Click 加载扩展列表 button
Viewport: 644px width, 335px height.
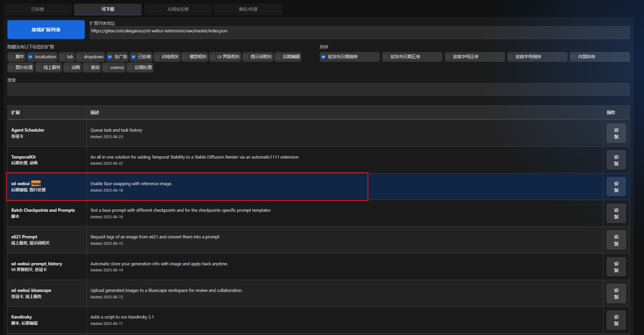(46, 30)
